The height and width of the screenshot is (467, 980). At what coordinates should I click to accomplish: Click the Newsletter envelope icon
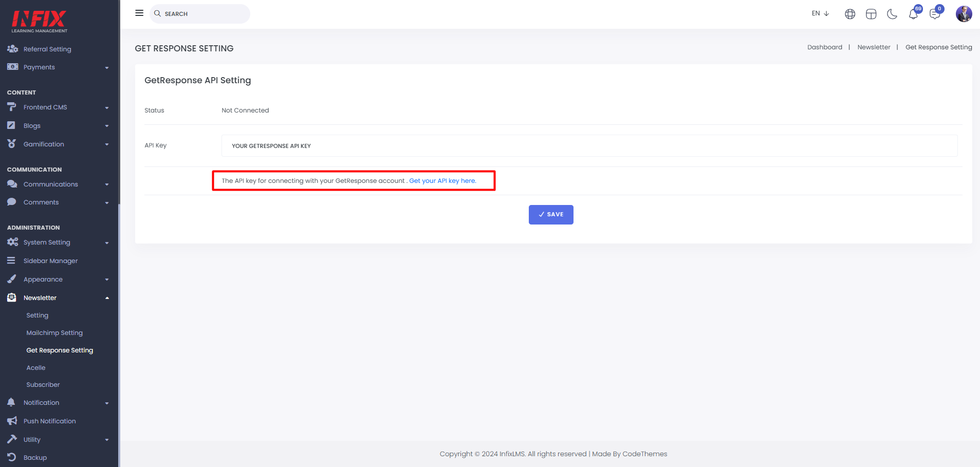click(x=11, y=297)
